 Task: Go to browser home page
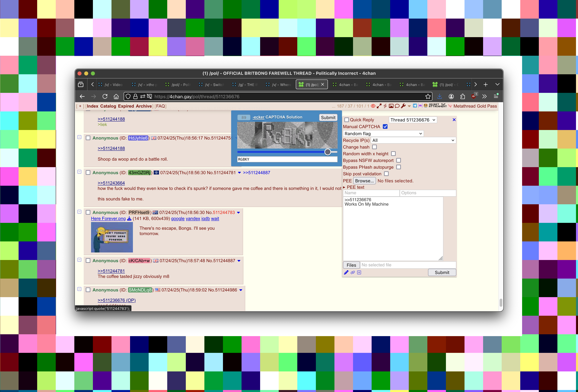[x=116, y=96]
